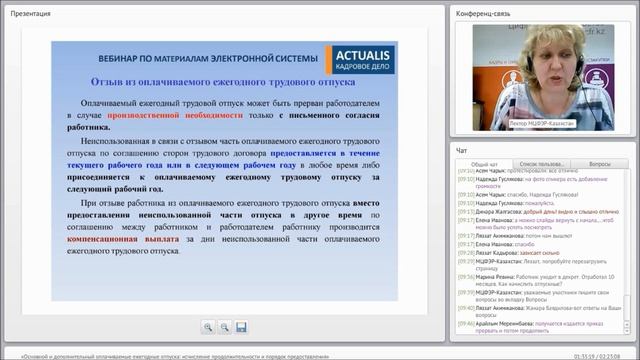The height and width of the screenshot is (360, 640).
Task: Click the red text компенсационная выплата
Action: [x=123, y=239]
